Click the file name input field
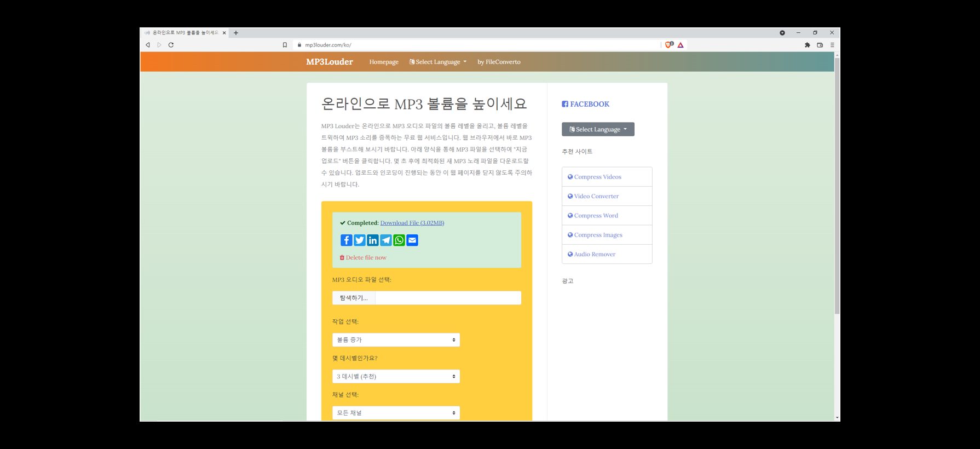This screenshot has width=980, height=449. pos(448,298)
